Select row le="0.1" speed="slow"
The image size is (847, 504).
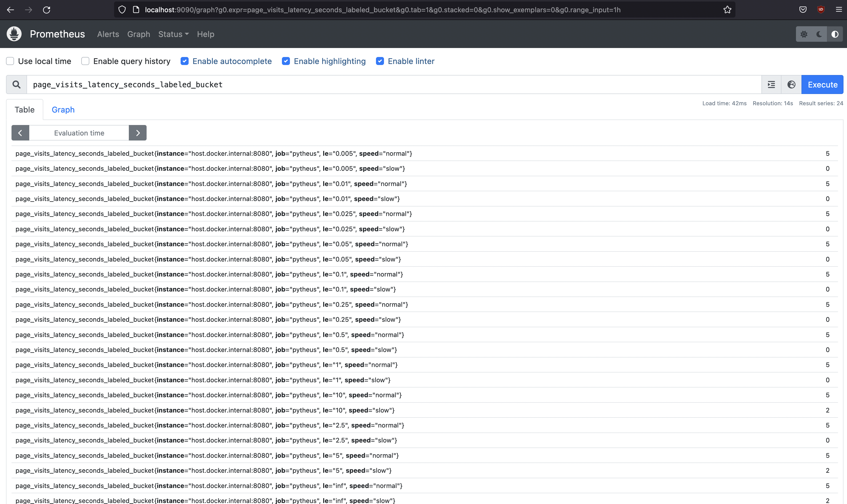[425, 289]
